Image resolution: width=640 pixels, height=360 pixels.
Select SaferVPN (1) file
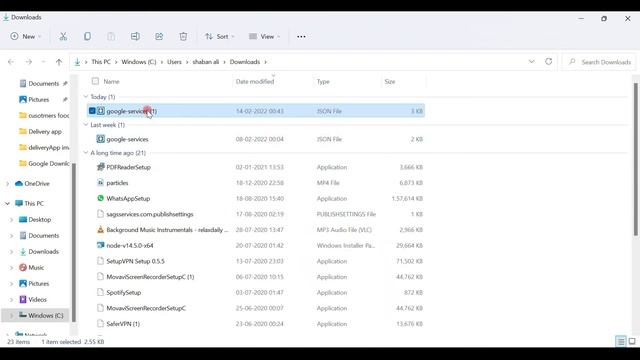coord(256,324)
